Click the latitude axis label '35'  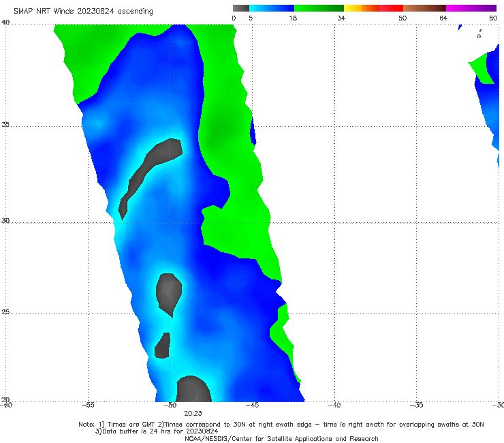pos(5,124)
